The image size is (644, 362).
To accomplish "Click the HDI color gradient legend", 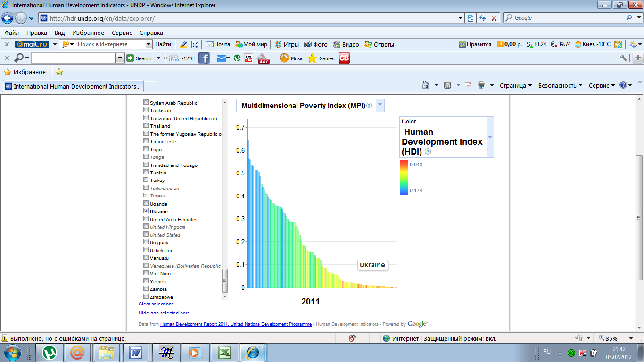I will 404,177.
